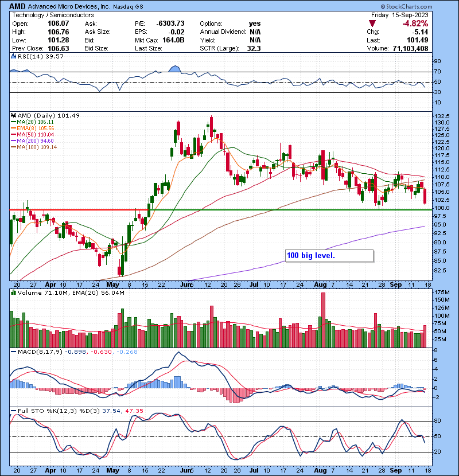Click the May label beneath the price chart

coord(112,285)
